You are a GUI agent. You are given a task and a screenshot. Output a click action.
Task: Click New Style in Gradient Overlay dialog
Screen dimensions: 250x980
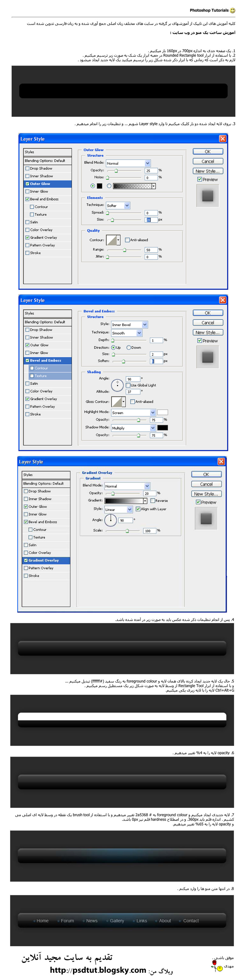point(206,494)
